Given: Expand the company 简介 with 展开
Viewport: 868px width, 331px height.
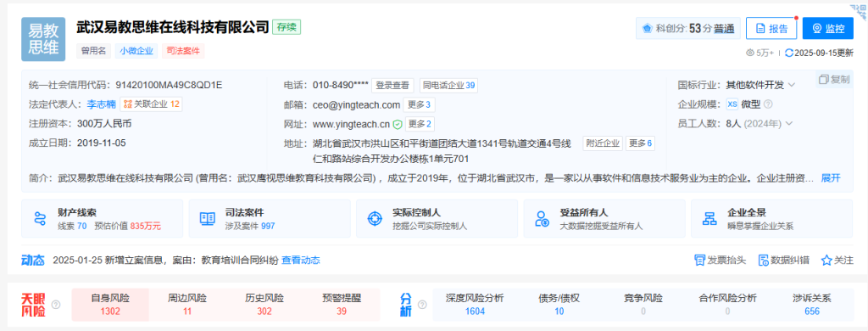Looking at the screenshot, I should 831,178.
